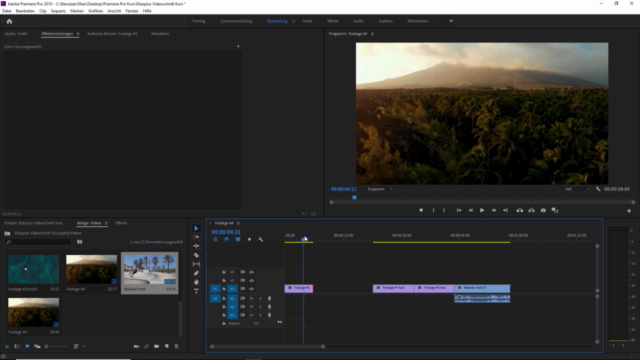Open Einpassen zoom level dropdown

click(x=380, y=189)
